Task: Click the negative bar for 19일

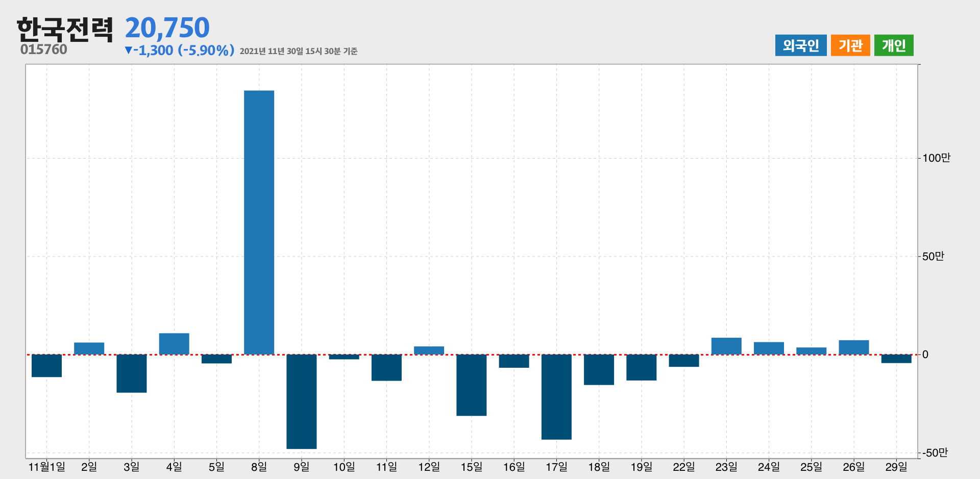Action: tap(642, 367)
